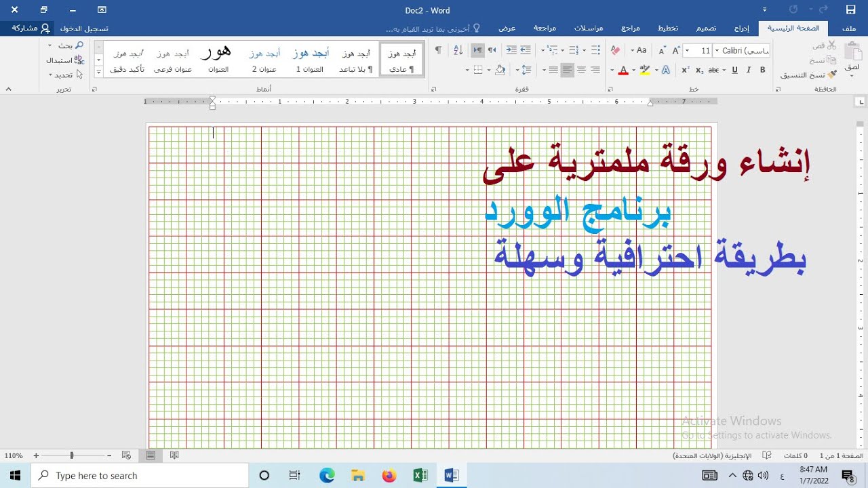
Task: Select the Title (العنوان) style
Action: pyautogui.click(x=218, y=60)
